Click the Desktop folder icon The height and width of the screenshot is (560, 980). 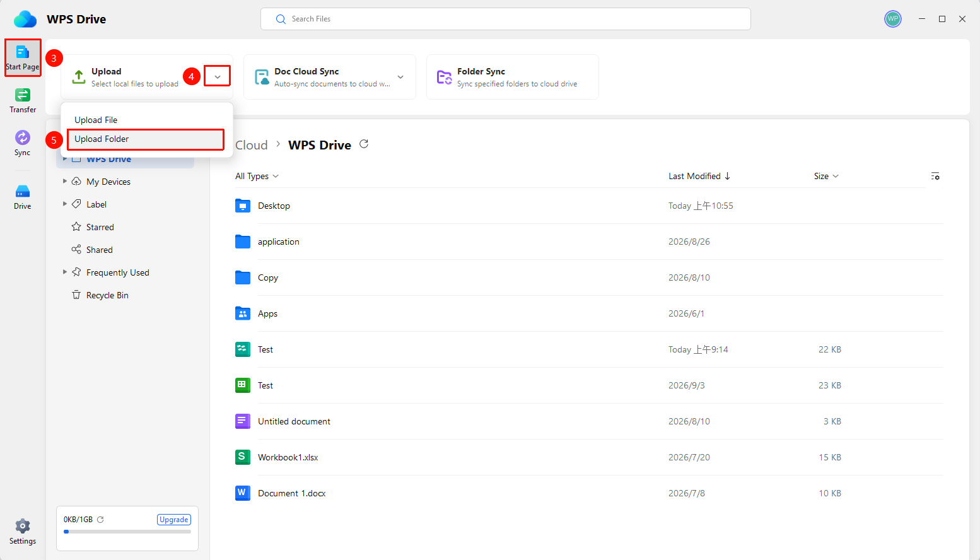(243, 206)
